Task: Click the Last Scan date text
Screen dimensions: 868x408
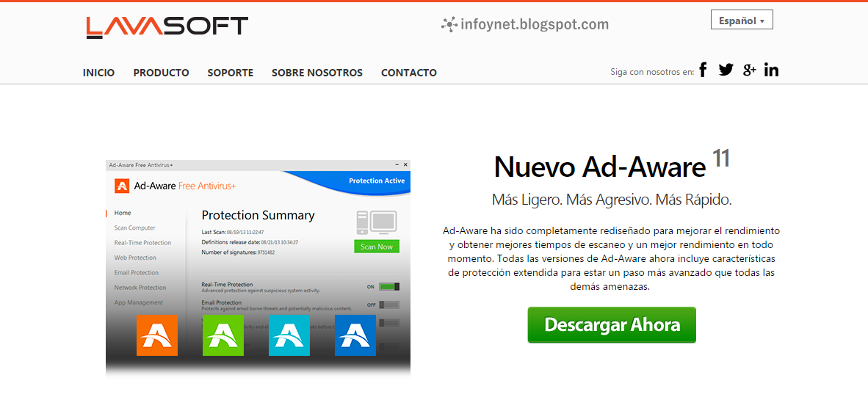Action: tap(233, 232)
